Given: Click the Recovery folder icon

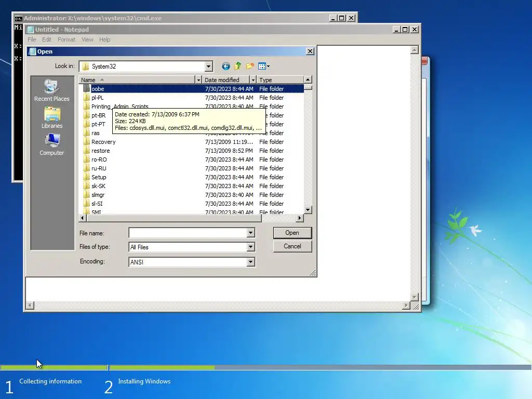Looking at the screenshot, I should [87, 141].
